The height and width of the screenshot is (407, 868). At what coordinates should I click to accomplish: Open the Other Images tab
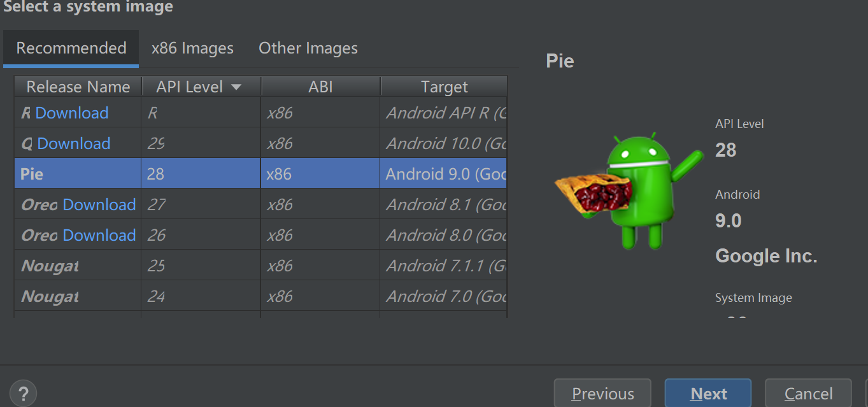point(308,48)
